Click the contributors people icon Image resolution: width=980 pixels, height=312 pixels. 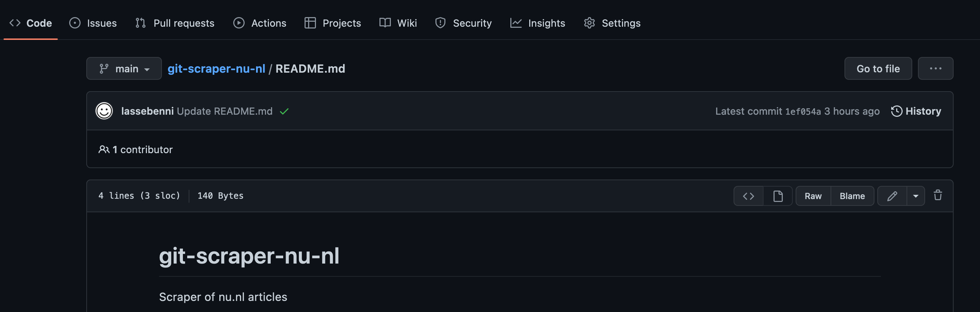[x=104, y=149]
